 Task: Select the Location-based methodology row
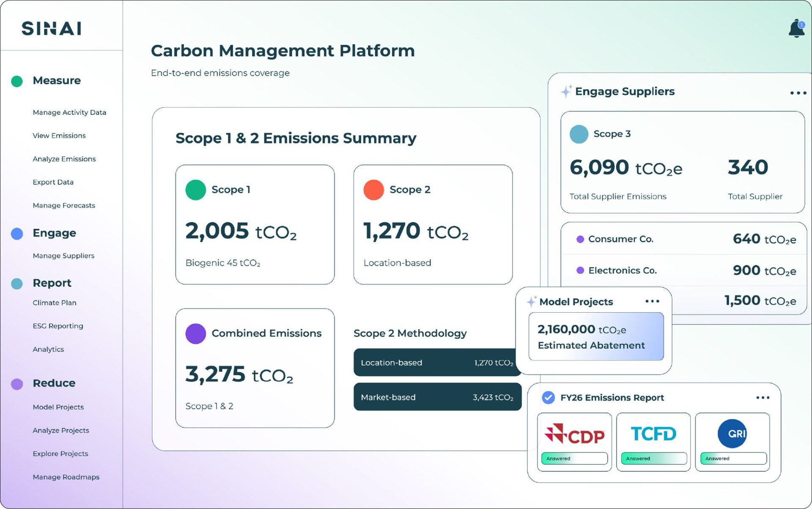[437, 363]
